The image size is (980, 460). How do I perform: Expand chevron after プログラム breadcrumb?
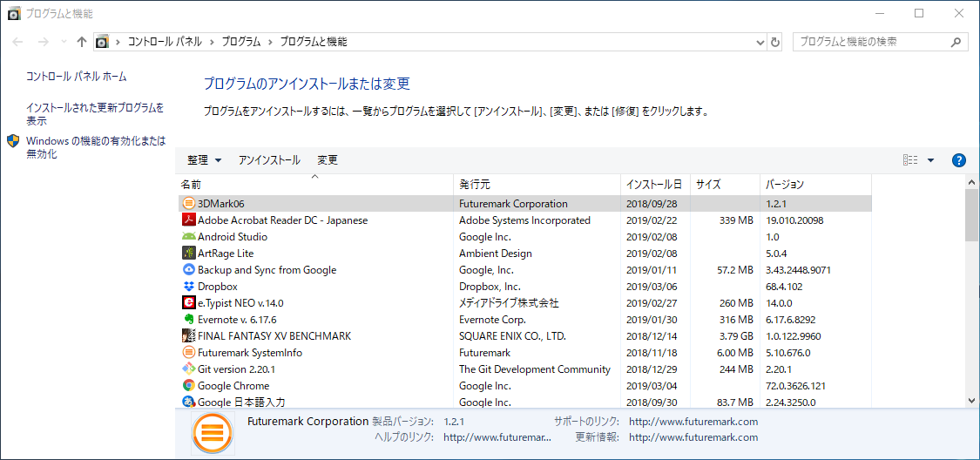[x=270, y=42]
